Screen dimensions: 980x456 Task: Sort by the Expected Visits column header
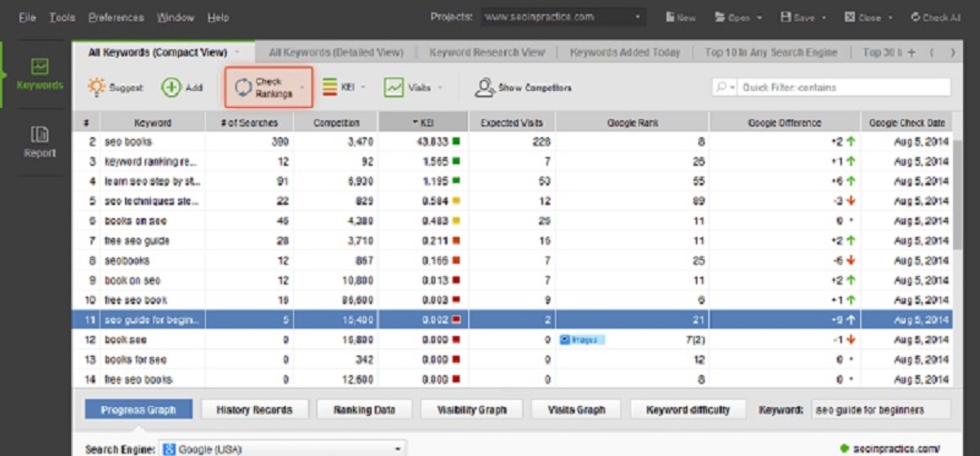[512, 123]
